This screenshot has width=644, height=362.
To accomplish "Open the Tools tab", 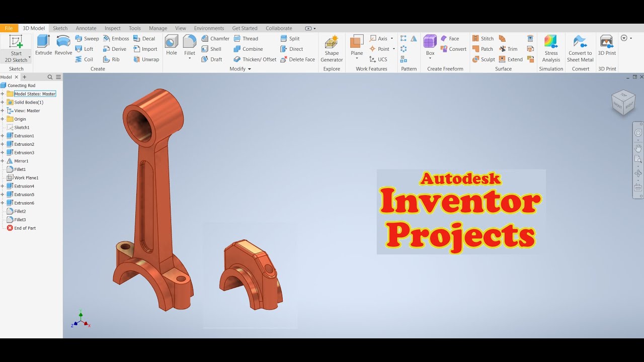I will point(135,28).
